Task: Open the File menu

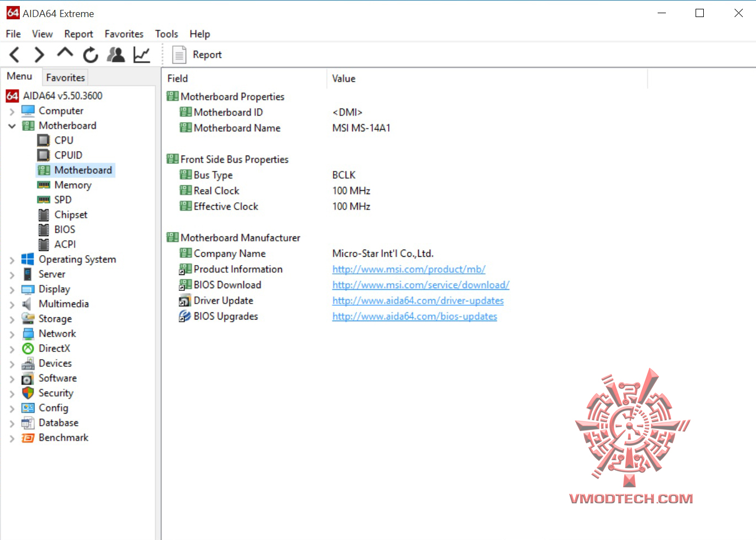Action: pos(13,34)
